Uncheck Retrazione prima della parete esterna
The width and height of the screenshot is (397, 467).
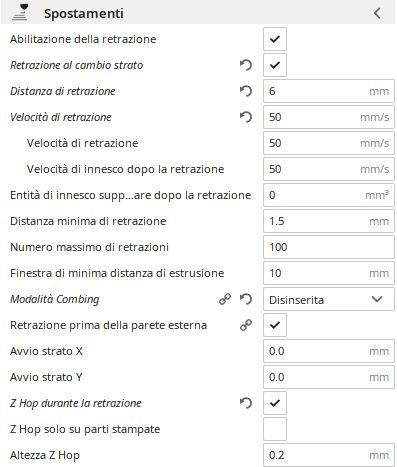275,325
